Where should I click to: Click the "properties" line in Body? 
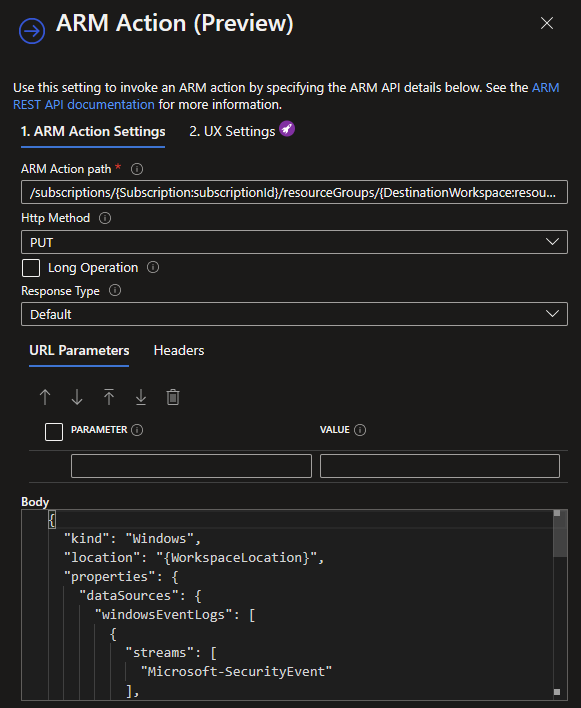click(x=121, y=577)
